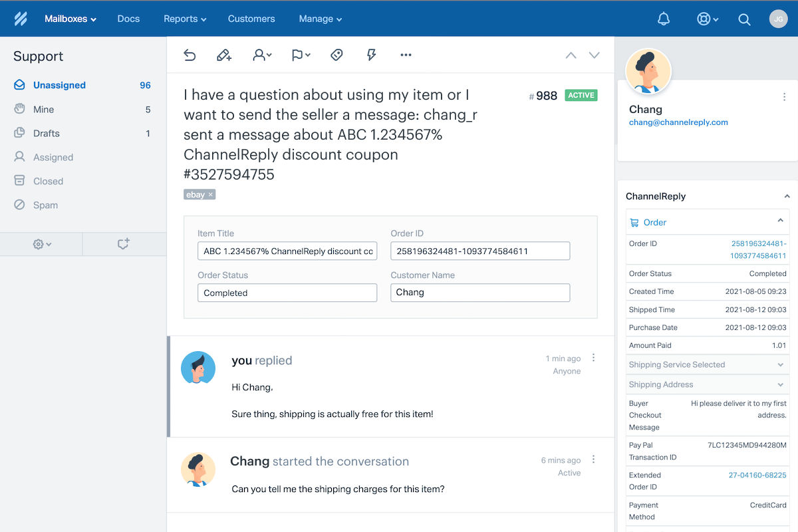The height and width of the screenshot is (532, 798).
Task: Click the Pay Pal Transaction ID value
Action: (747, 445)
